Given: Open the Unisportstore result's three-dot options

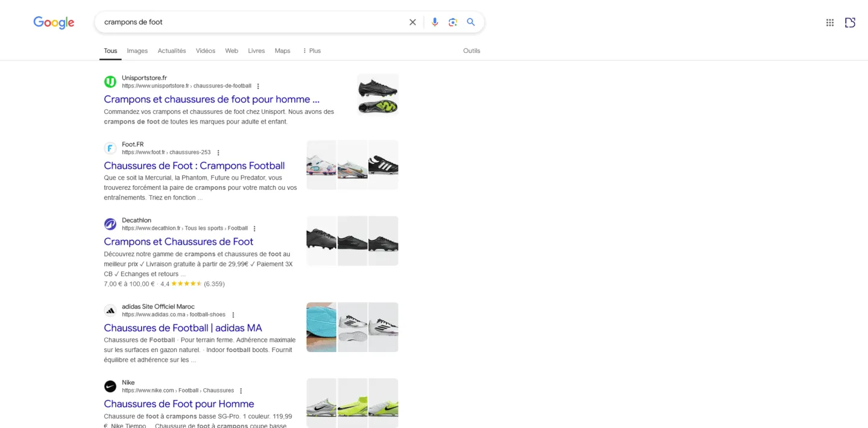Looking at the screenshot, I should [x=258, y=86].
